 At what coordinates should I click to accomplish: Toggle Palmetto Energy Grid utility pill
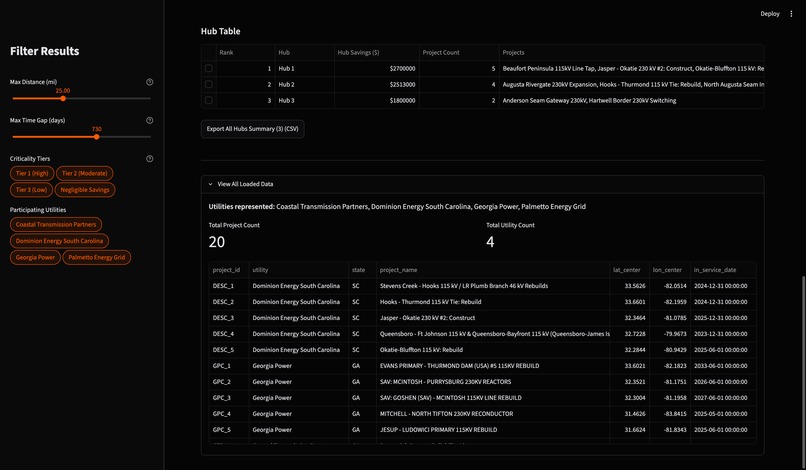(97, 257)
